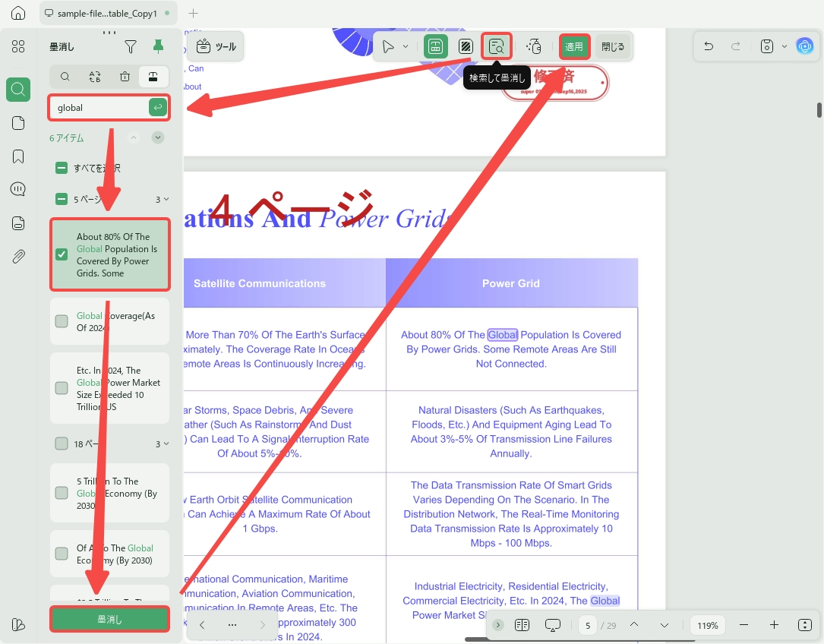Screen dimensions: 824x644
Task: Collapse the 18ページ results group
Action: point(166,444)
